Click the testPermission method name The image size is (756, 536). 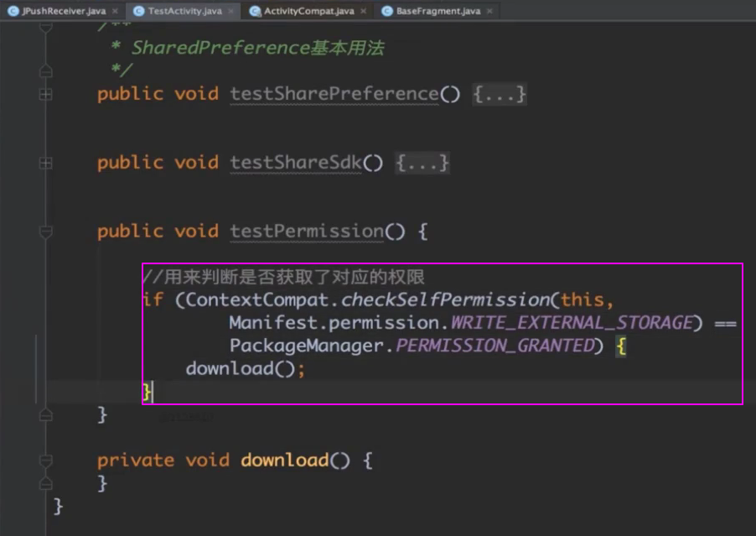[x=307, y=232]
